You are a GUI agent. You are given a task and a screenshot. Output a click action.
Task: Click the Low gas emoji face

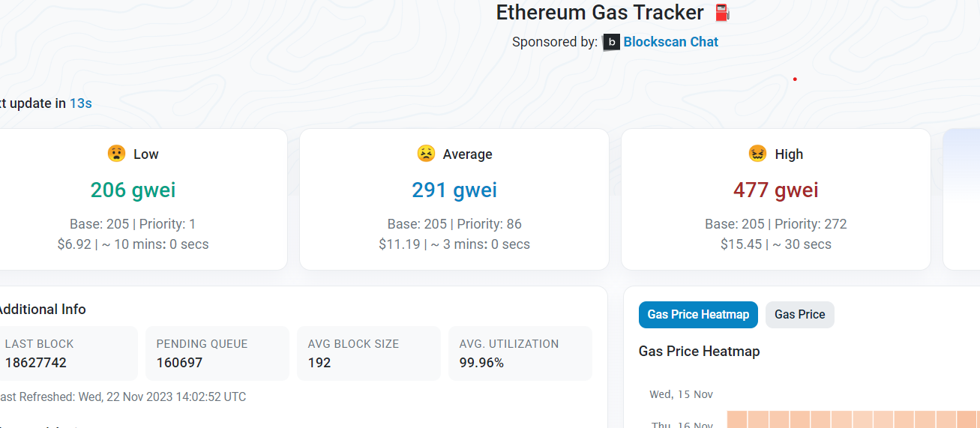click(x=116, y=154)
